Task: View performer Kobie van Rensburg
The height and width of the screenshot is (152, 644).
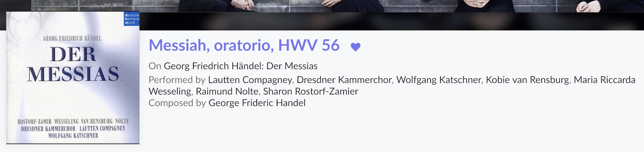Action: pyautogui.click(x=527, y=80)
